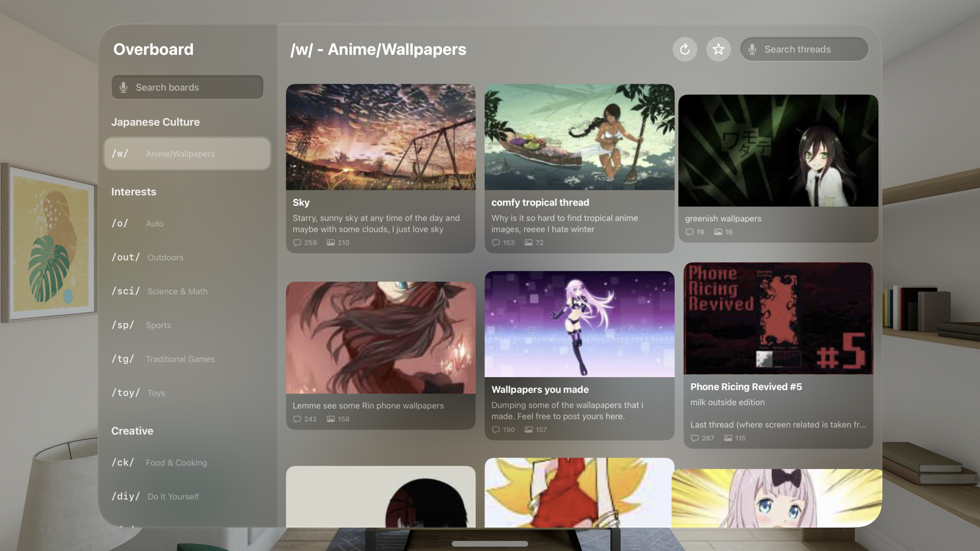Open the /out/ Outdoors board
This screenshot has width=980, height=551.
pyautogui.click(x=164, y=257)
